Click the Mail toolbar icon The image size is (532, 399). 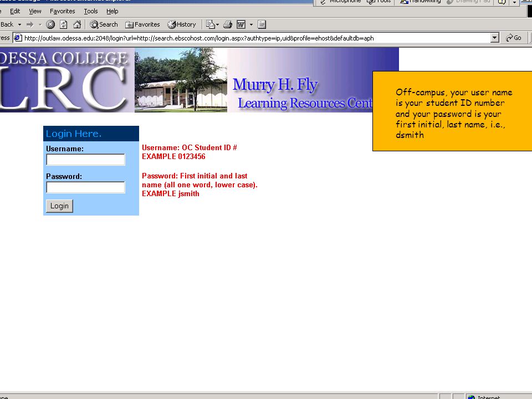211,24
